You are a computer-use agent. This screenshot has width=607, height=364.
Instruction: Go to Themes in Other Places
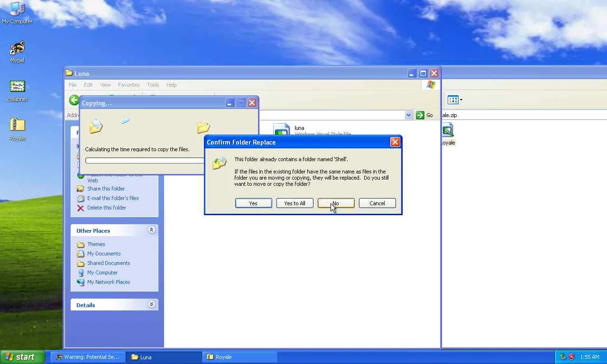(96, 244)
